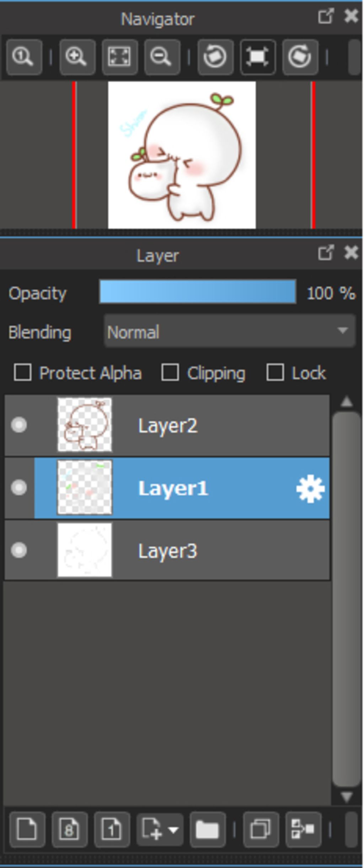Create a new layer folder
The image size is (364, 868).
(x=207, y=829)
